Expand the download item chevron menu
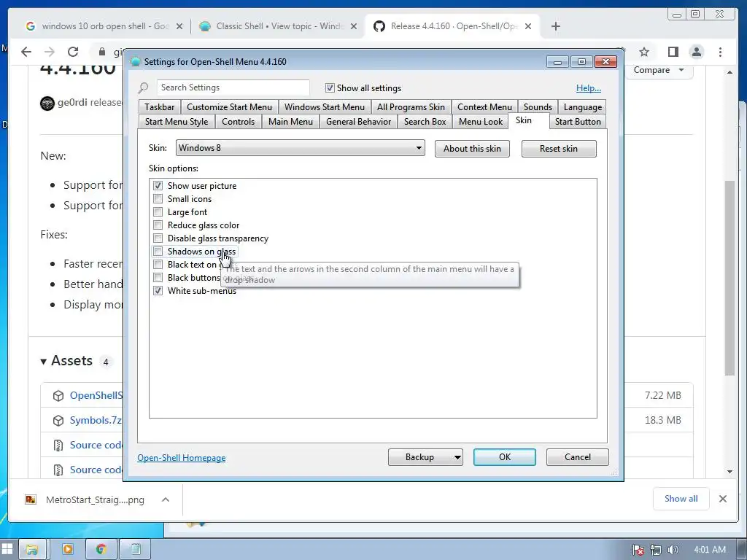The height and width of the screenshot is (560, 747). coord(166,499)
